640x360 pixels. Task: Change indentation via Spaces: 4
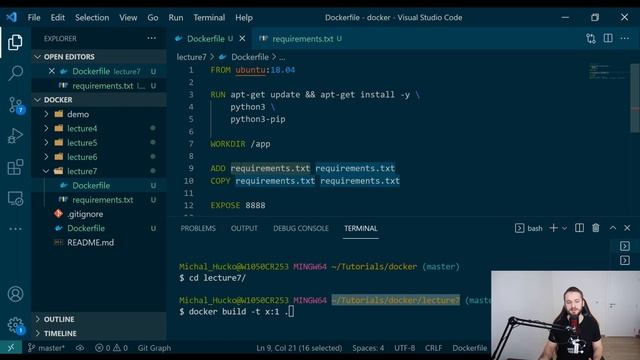[368, 348]
